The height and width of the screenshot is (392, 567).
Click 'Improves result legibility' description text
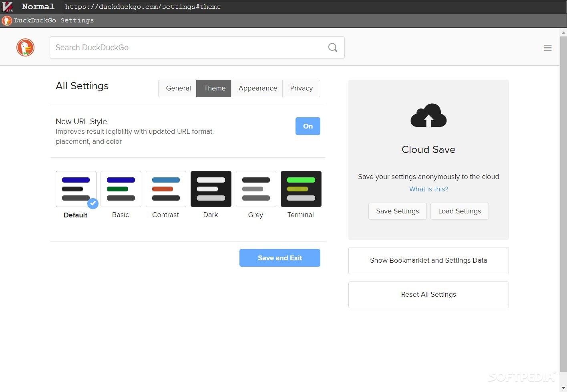[x=135, y=137]
